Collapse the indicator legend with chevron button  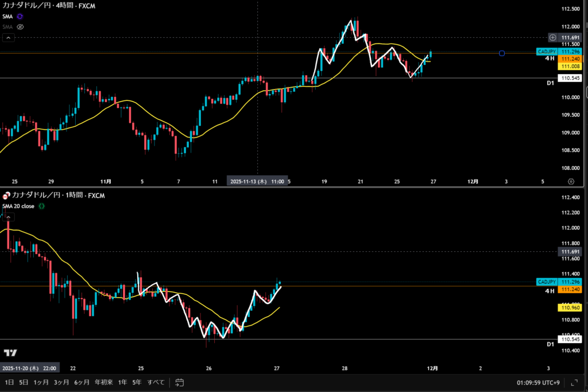pos(9,38)
